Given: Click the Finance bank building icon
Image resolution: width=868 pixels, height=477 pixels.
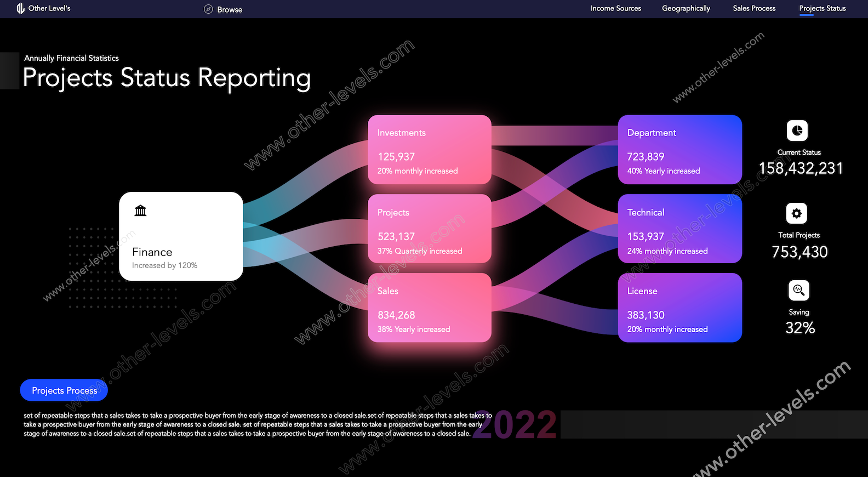Looking at the screenshot, I should [x=140, y=211].
